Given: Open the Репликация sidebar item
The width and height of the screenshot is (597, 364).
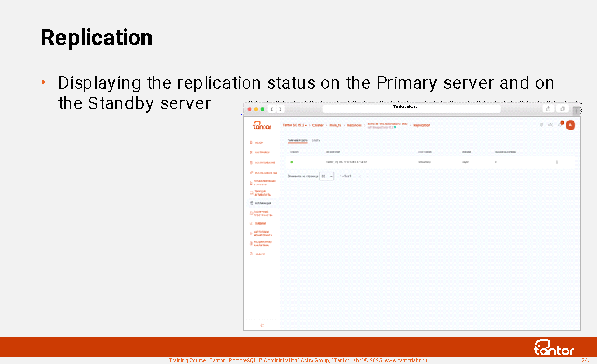Looking at the screenshot, I should click(263, 203).
